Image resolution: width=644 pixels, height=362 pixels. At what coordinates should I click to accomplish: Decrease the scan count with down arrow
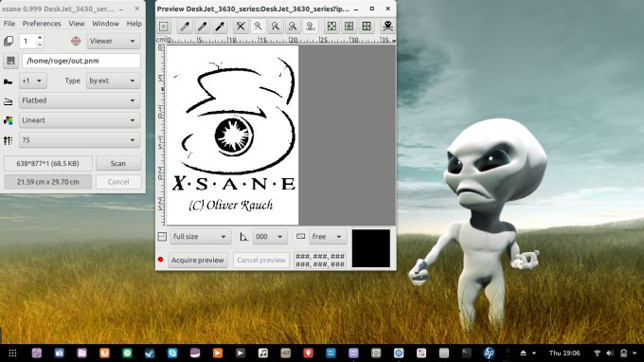tap(40, 45)
